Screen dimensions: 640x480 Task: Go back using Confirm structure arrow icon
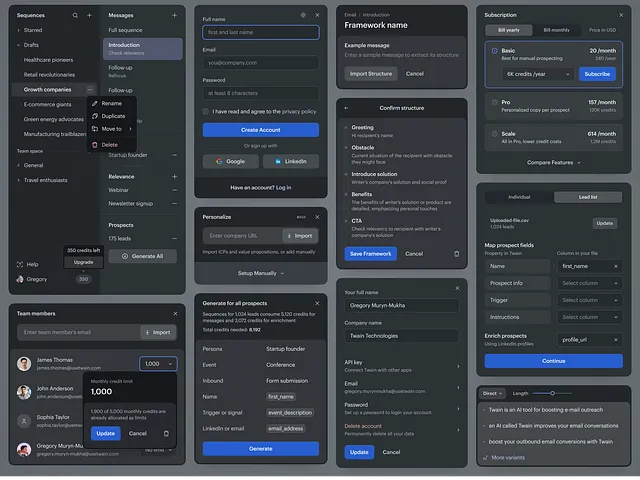click(346, 107)
